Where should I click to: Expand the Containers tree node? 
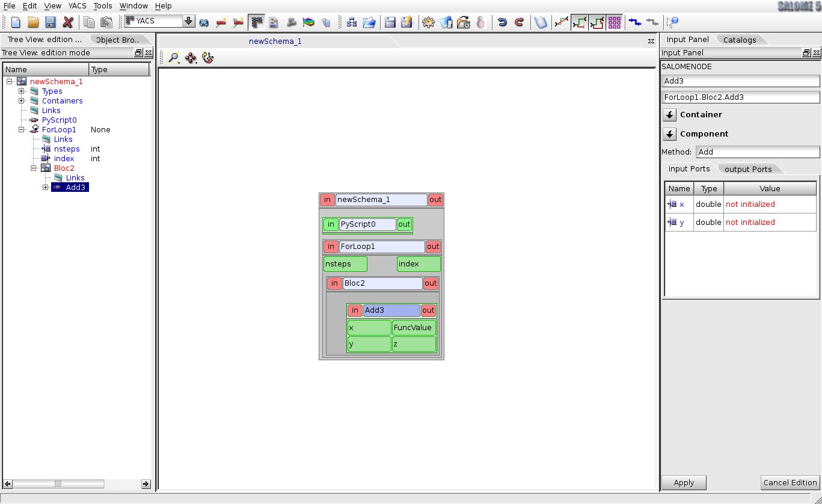tap(22, 101)
